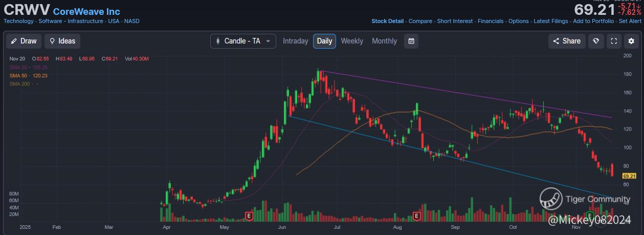Click the August earnings E marker
This screenshot has width=644, height=235.
[x=416, y=216]
